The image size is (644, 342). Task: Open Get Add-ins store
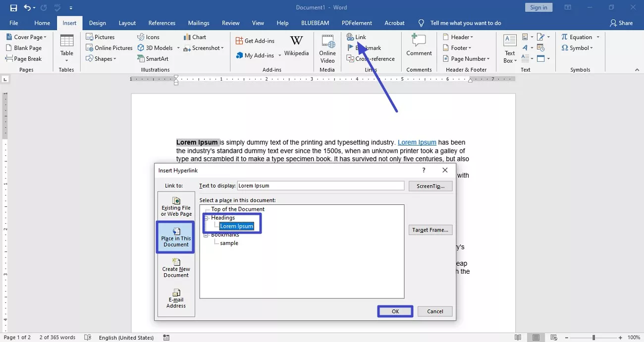click(x=255, y=41)
